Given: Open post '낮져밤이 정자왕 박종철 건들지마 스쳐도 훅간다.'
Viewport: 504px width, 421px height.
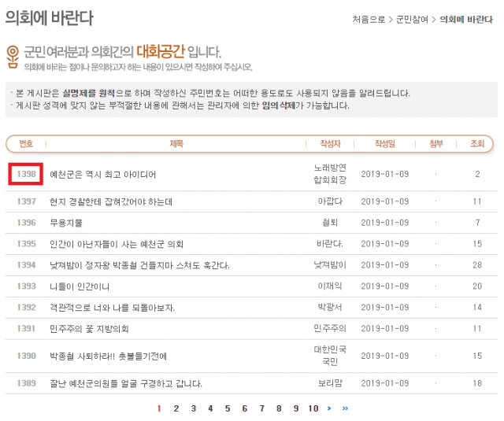Looking at the screenshot, I should tap(139, 265).
